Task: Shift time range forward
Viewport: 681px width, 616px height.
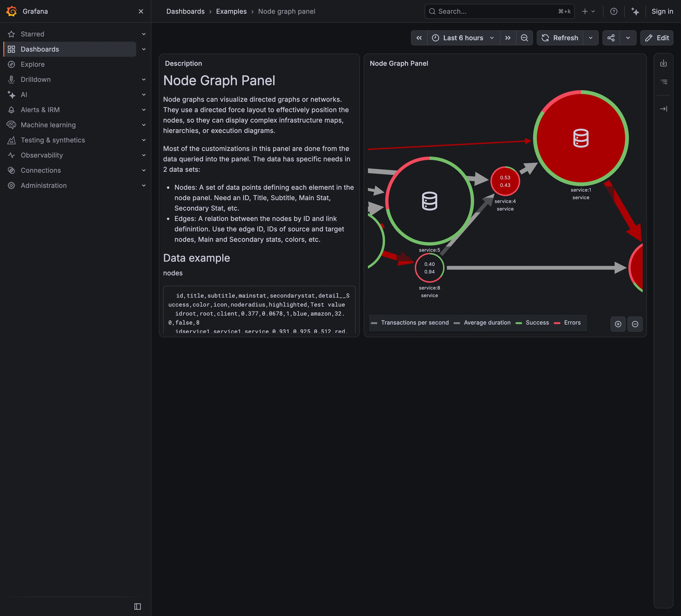Action: coord(508,38)
